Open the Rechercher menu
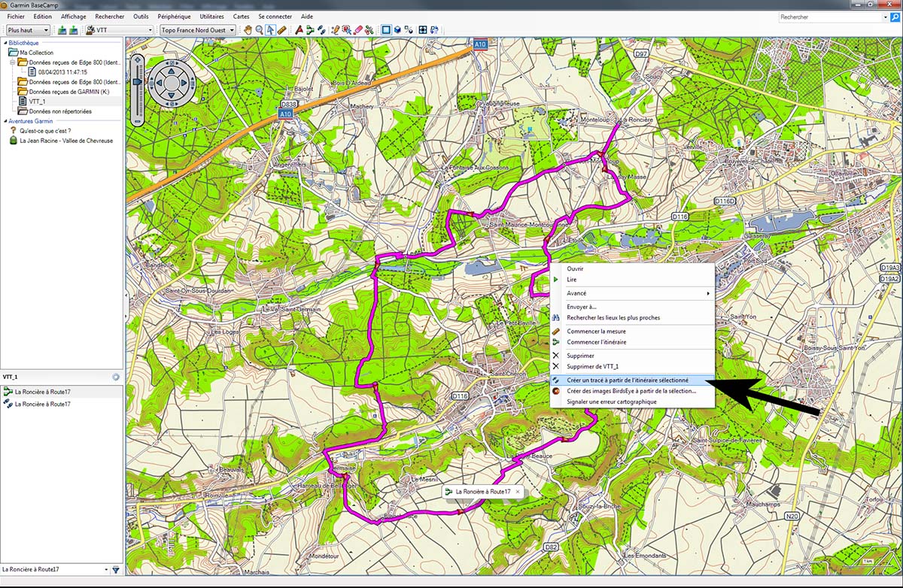Viewport: 903px width, 588px height. pyautogui.click(x=110, y=17)
